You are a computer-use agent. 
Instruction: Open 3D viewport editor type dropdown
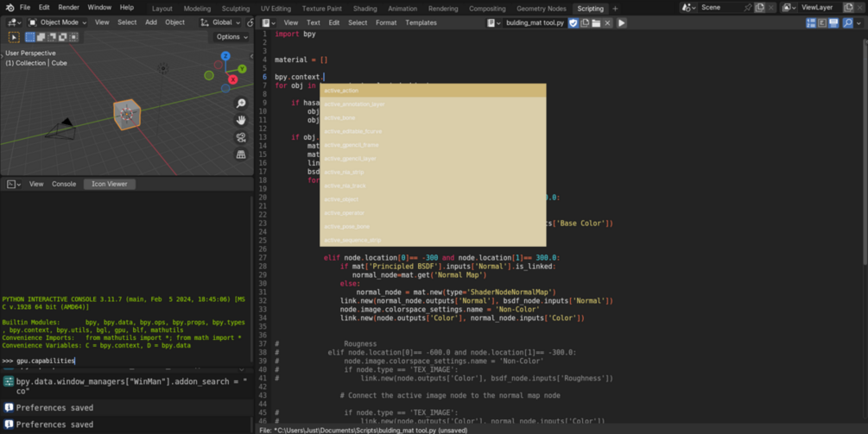[15, 22]
